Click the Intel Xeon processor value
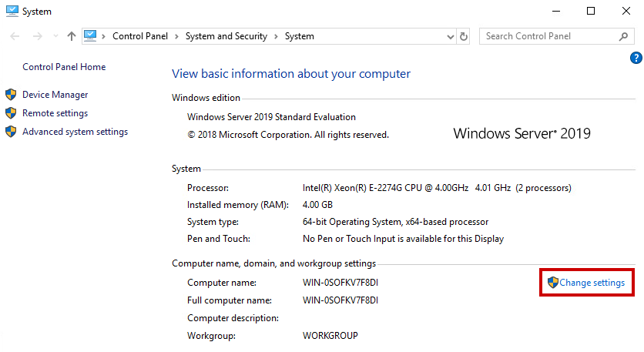Image resolution: width=644 pixels, height=352 pixels. (x=437, y=188)
